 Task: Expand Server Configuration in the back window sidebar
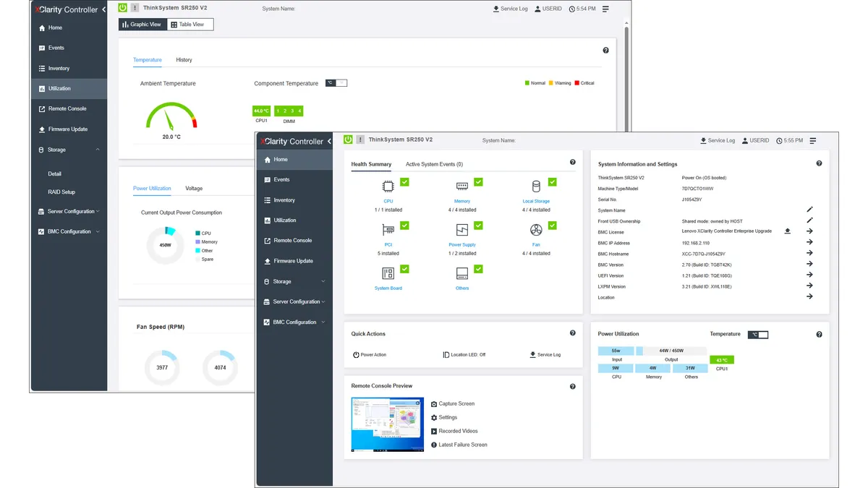click(98, 211)
